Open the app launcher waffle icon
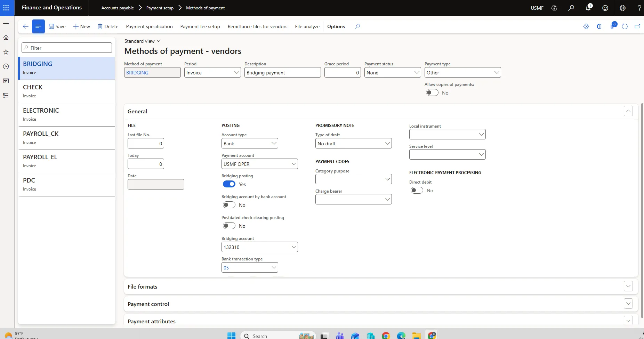The width and height of the screenshot is (644, 339). tap(6, 8)
